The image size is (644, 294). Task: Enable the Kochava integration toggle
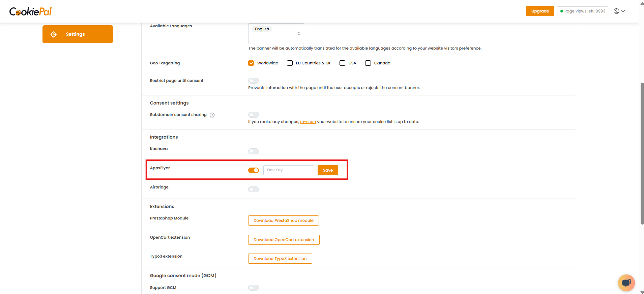click(x=254, y=151)
